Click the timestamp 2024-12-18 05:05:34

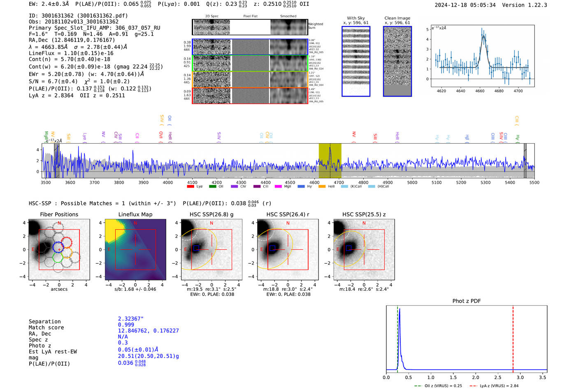pyautogui.click(x=465, y=5)
